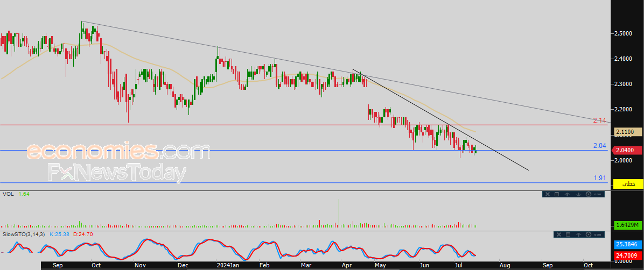Move the VOL panel up

[567, 194]
